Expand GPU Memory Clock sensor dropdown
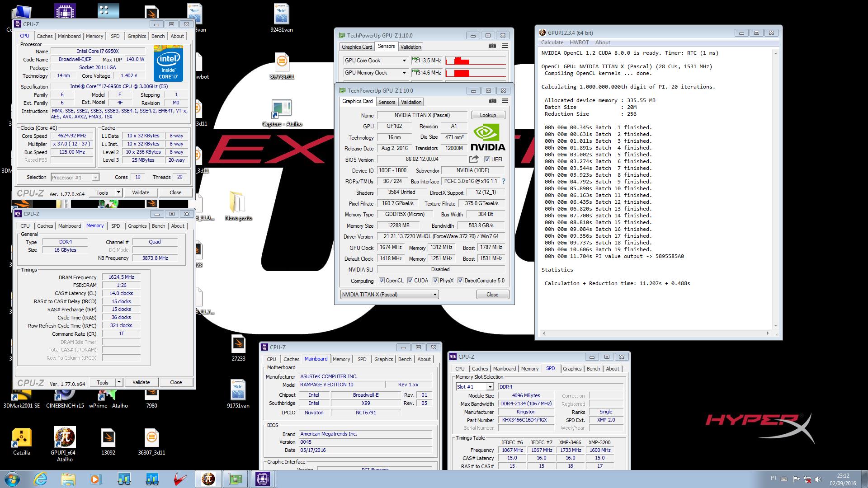The width and height of the screenshot is (868, 488). (x=404, y=73)
